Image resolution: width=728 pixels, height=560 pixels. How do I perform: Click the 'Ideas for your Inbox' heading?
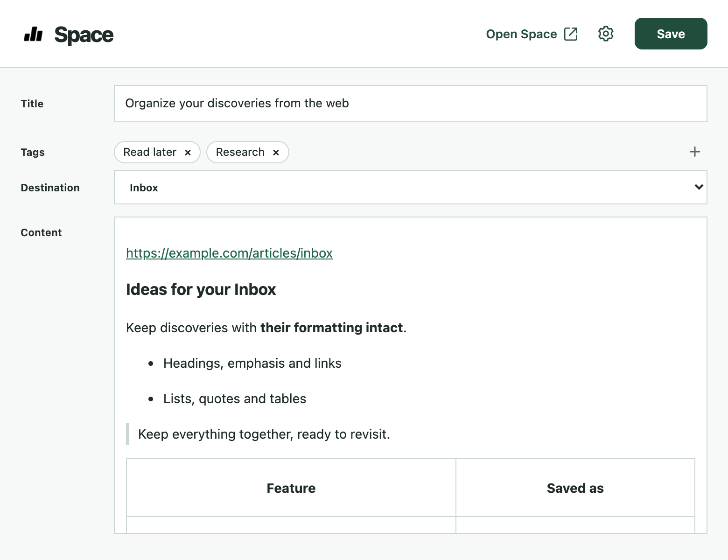pos(201,289)
